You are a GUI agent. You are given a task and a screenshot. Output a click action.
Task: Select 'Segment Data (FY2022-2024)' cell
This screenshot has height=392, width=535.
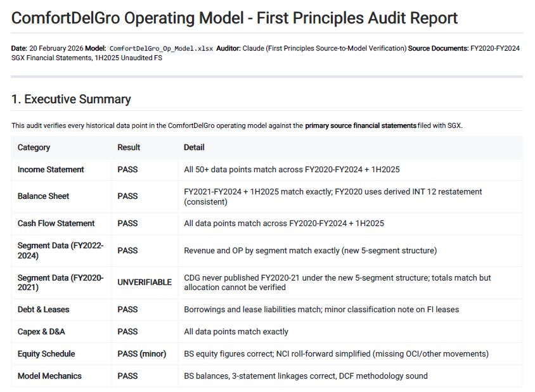[60, 251]
